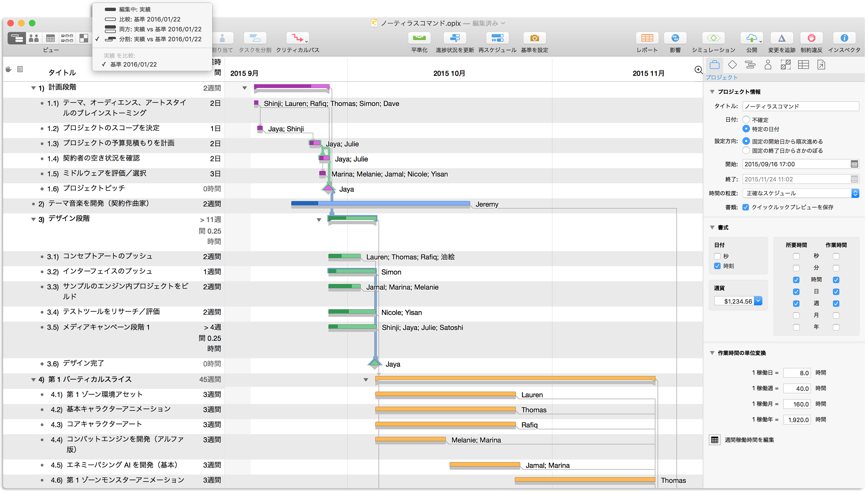
Task: Collapse the 計画段階 group triangle
Action: click(x=33, y=88)
